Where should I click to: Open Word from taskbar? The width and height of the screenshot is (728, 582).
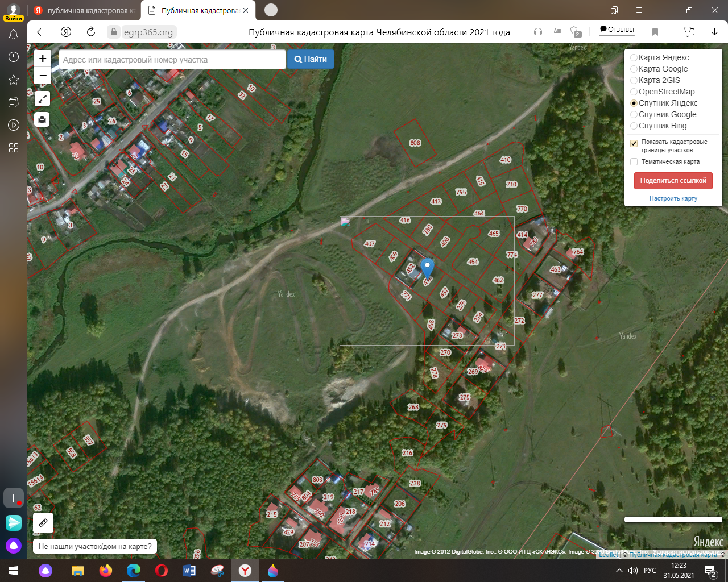click(189, 570)
